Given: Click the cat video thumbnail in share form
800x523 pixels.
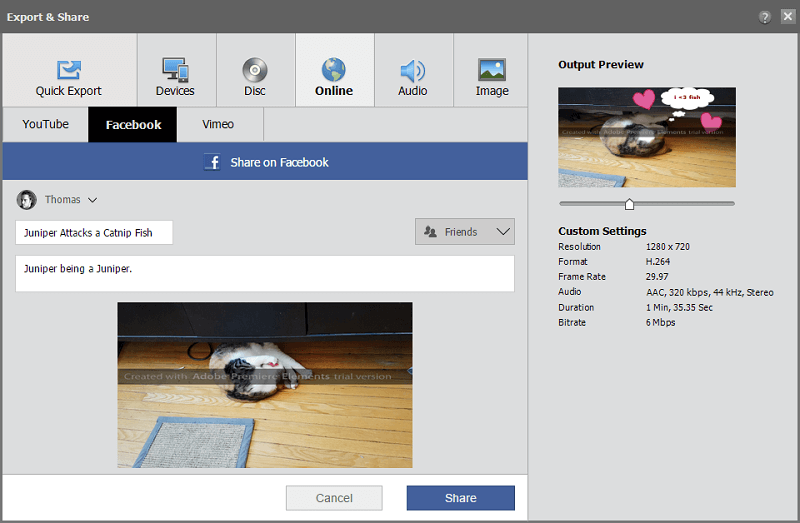Looking at the screenshot, I should tap(265, 385).
